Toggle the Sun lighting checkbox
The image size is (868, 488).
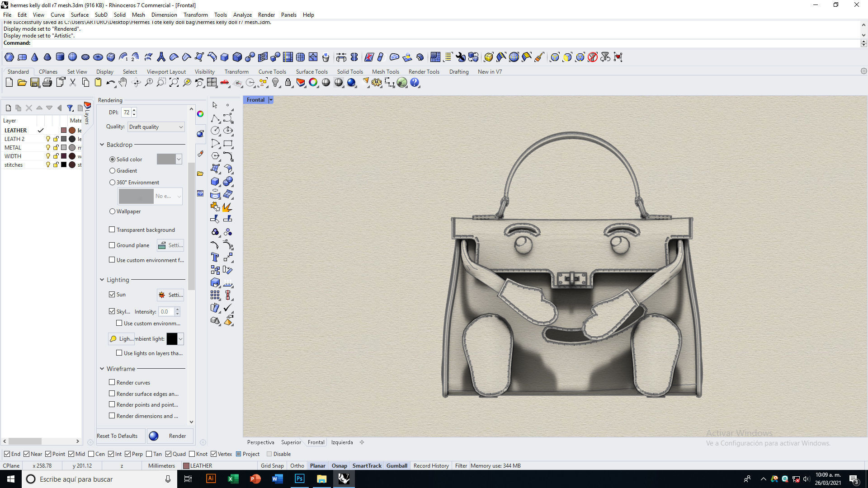click(x=112, y=294)
